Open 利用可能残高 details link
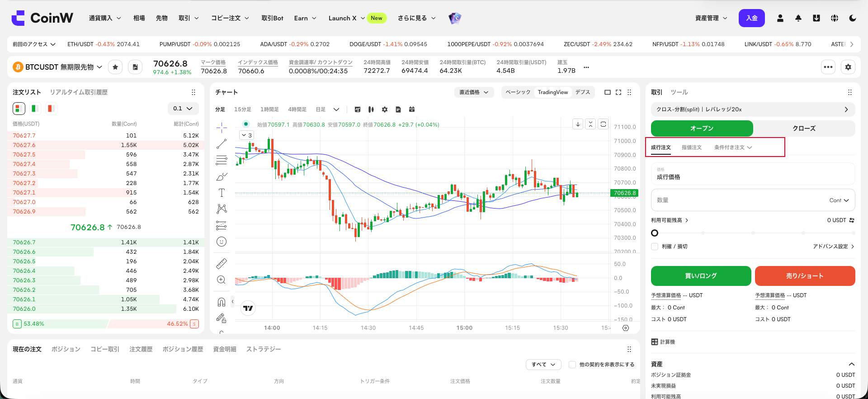Screen dimensions: 868x399 tap(670, 220)
